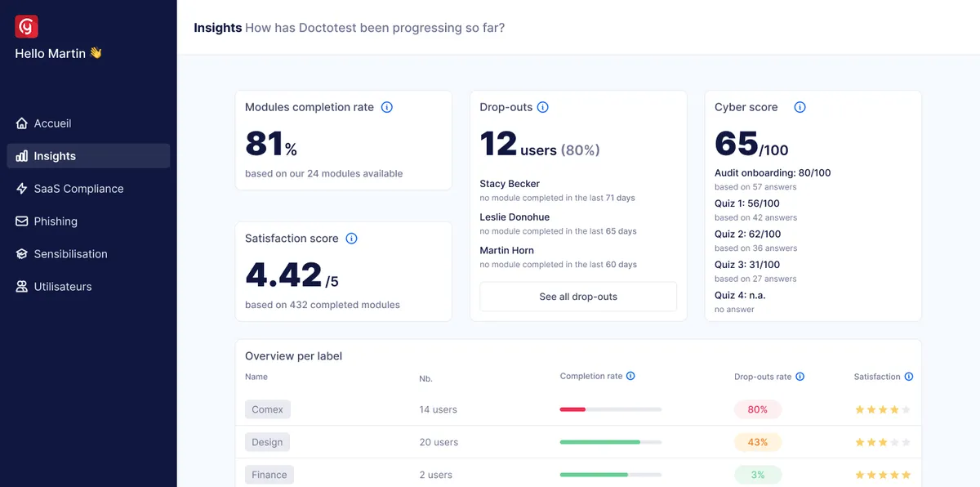Click the Design label tag
This screenshot has width=980, height=487.
click(267, 442)
